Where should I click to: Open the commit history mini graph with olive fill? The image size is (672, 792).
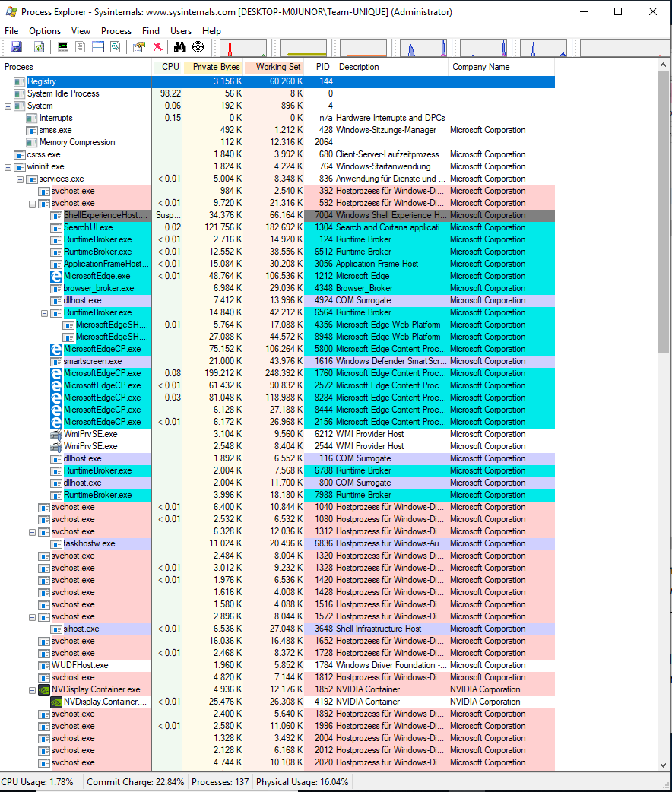pyautogui.click(x=303, y=47)
